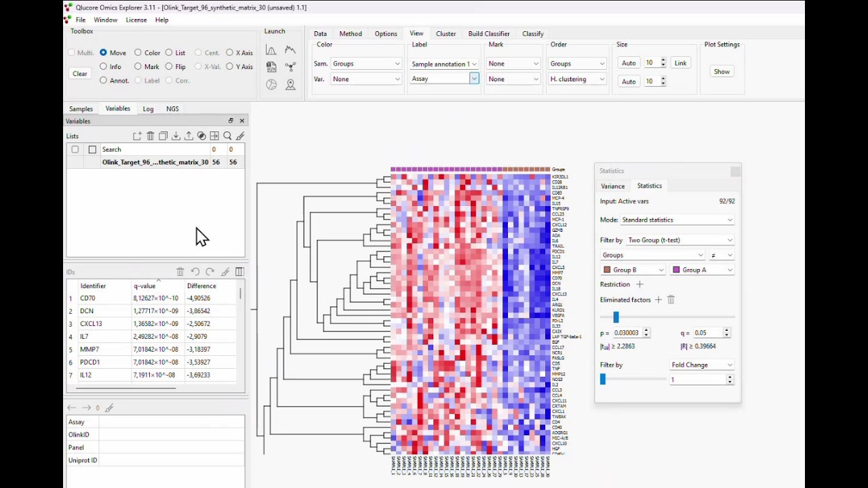
Task: Switch to the Samples tab
Action: pyautogui.click(x=81, y=108)
